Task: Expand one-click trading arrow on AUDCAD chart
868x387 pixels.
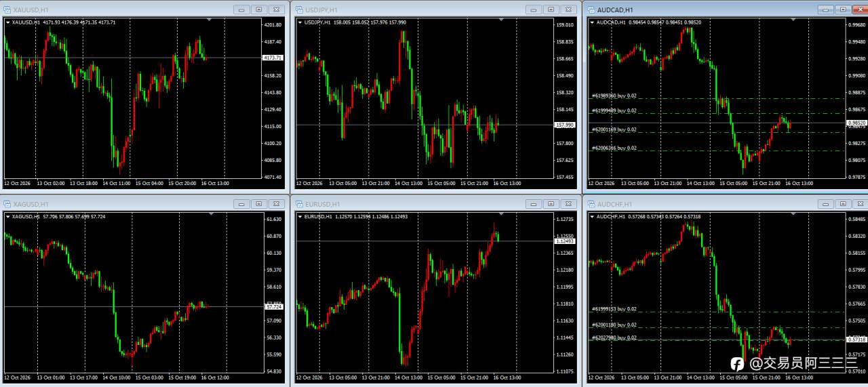Action: tap(593, 22)
